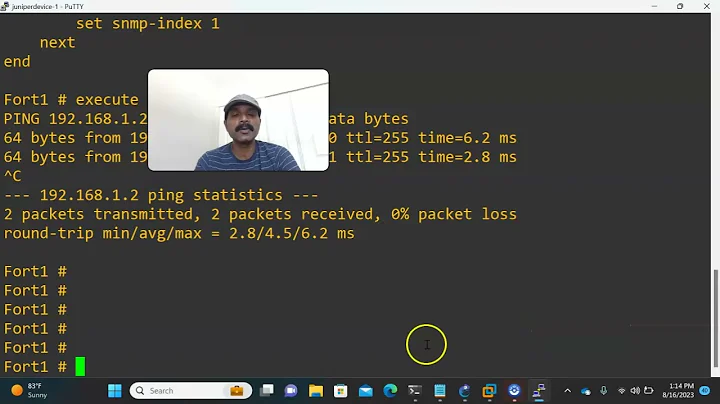Open the Mail app on taskbar

click(366, 391)
